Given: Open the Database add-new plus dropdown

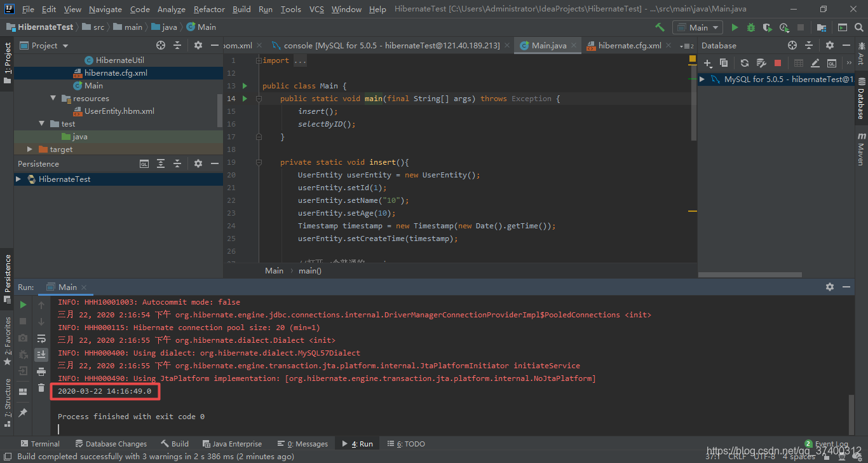Looking at the screenshot, I should 708,63.
